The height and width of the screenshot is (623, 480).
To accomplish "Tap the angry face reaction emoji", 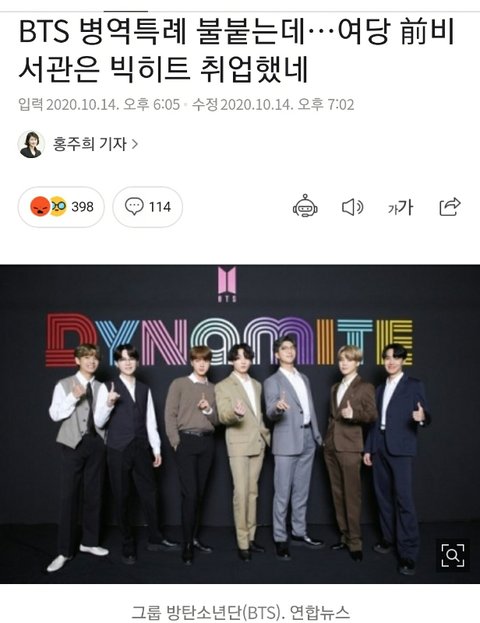I will click(40, 207).
